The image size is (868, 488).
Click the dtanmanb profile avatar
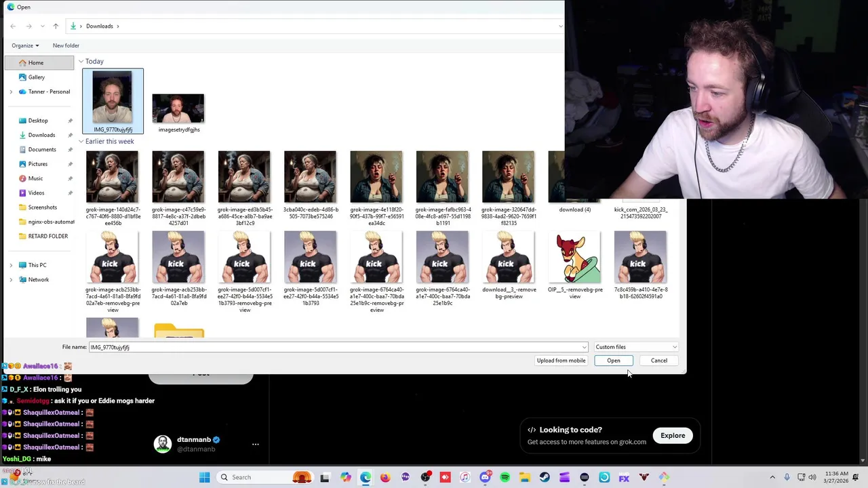point(163,444)
